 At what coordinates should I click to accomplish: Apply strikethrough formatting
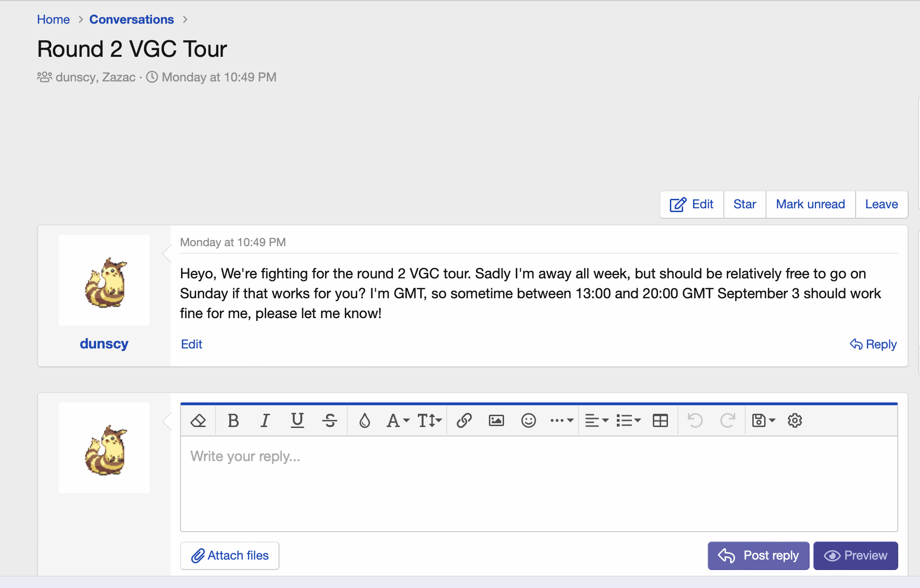329,420
